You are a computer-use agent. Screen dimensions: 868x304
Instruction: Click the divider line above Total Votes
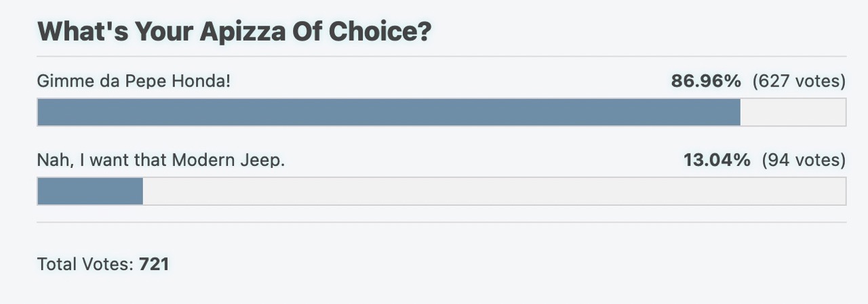click(x=441, y=222)
